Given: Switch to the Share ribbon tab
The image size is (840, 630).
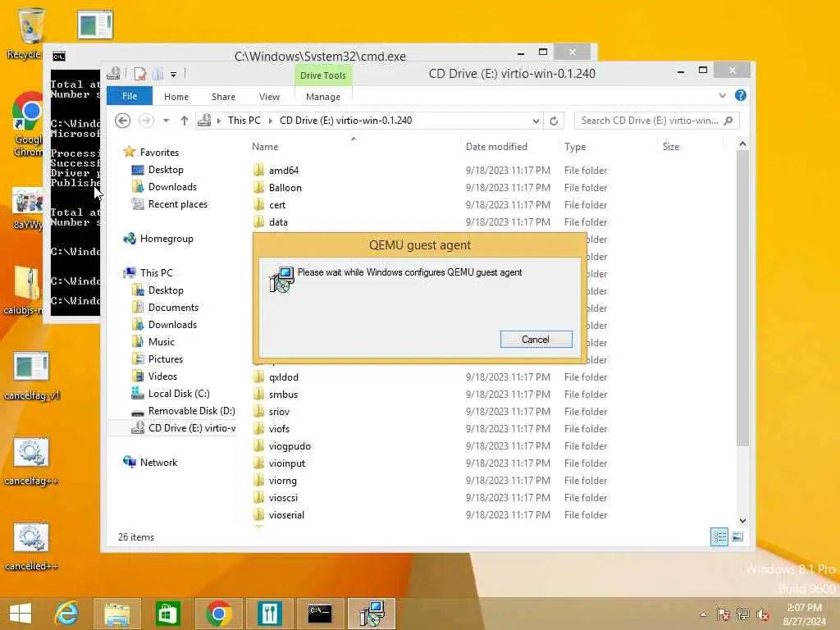Looking at the screenshot, I should tap(223, 97).
